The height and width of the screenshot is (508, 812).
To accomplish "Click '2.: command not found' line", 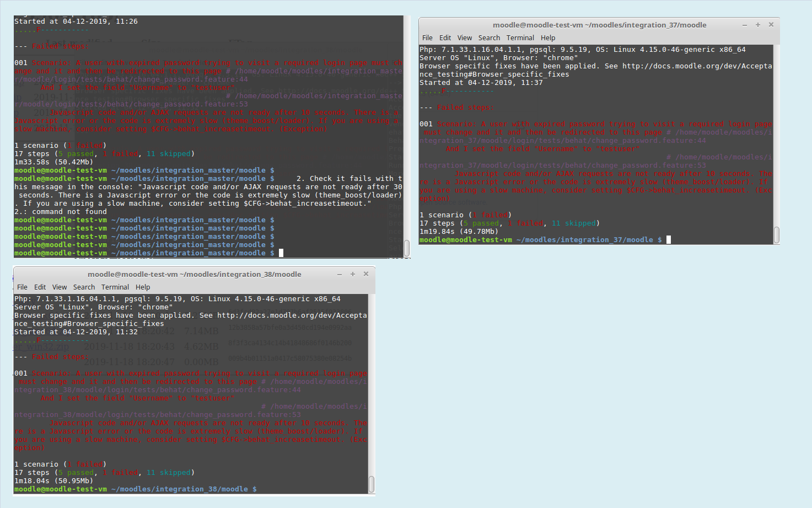I will coord(61,212).
